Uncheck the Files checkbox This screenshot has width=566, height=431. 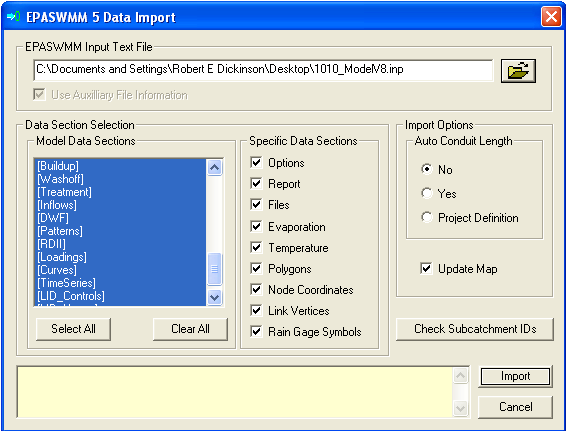click(x=256, y=204)
